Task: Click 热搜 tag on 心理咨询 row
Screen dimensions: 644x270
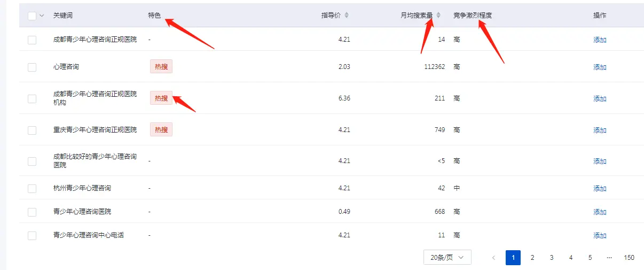Action: pyautogui.click(x=161, y=67)
